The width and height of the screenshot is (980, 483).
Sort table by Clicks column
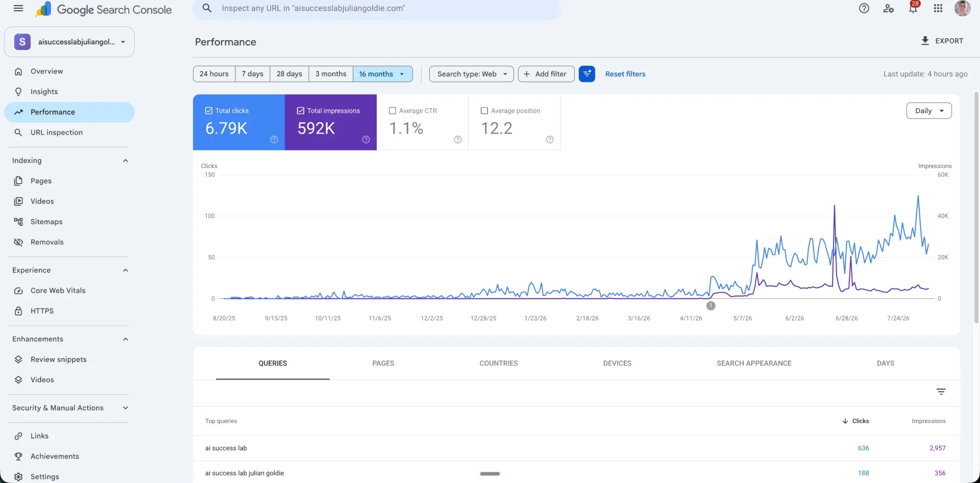(x=856, y=421)
